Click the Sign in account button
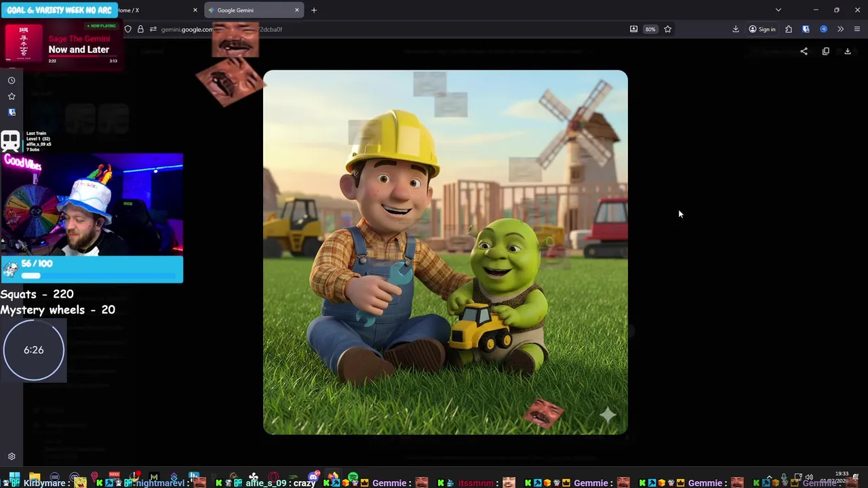The height and width of the screenshot is (488, 868). coord(762,29)
